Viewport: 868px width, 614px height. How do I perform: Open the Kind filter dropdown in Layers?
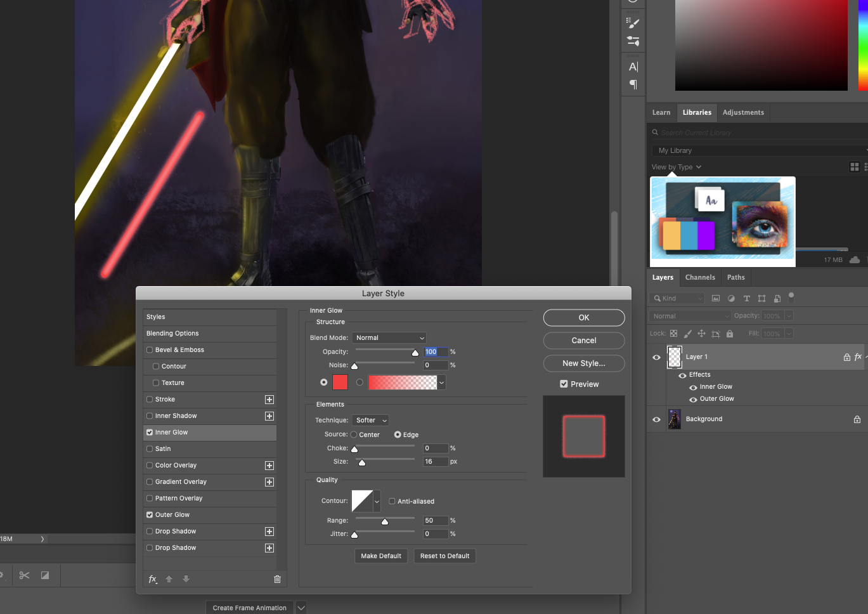pyautogui.click(x=677, y=298)
